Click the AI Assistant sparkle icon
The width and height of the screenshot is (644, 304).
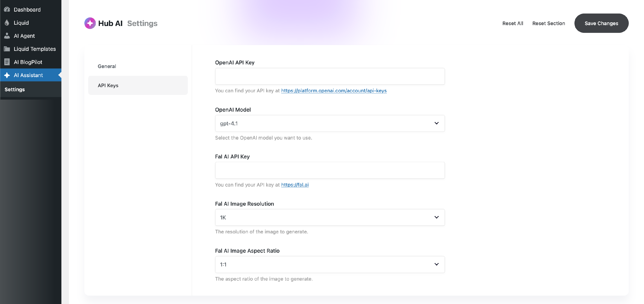[7, 75]
